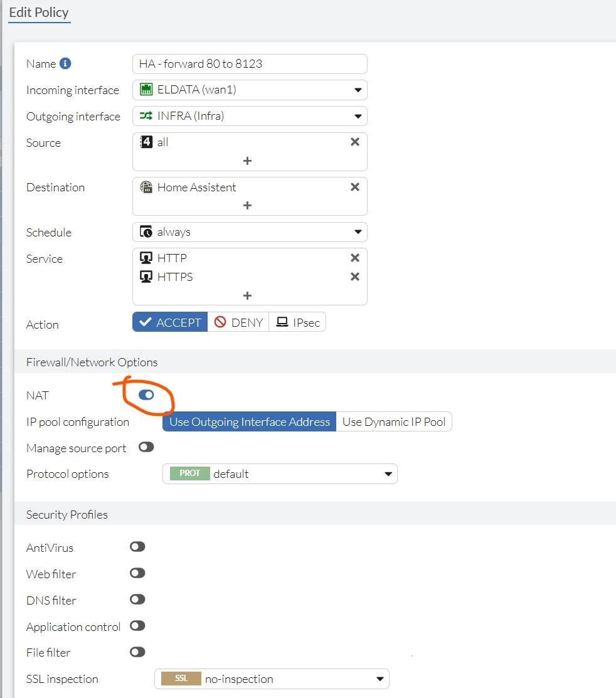The image size is (616, 698).
Task: Remove the 'all' source entry
Action: pos(355,142)
